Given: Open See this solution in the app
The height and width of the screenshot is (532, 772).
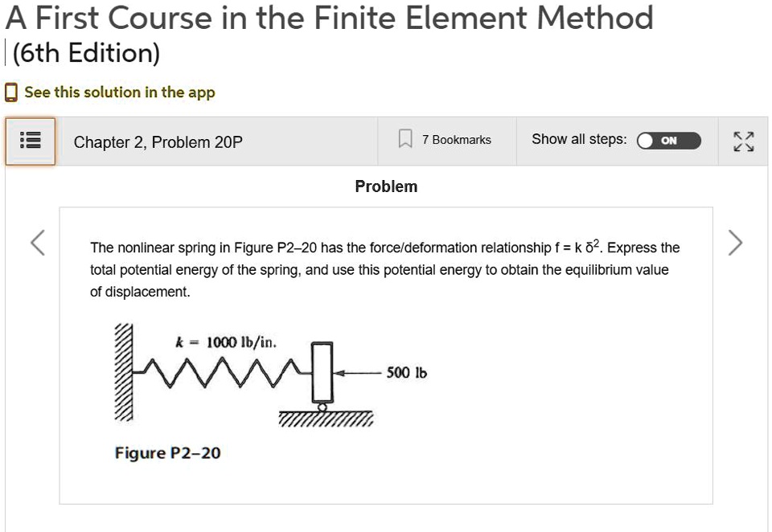Looking at the screenshot, I should click(x=120, y=92).
